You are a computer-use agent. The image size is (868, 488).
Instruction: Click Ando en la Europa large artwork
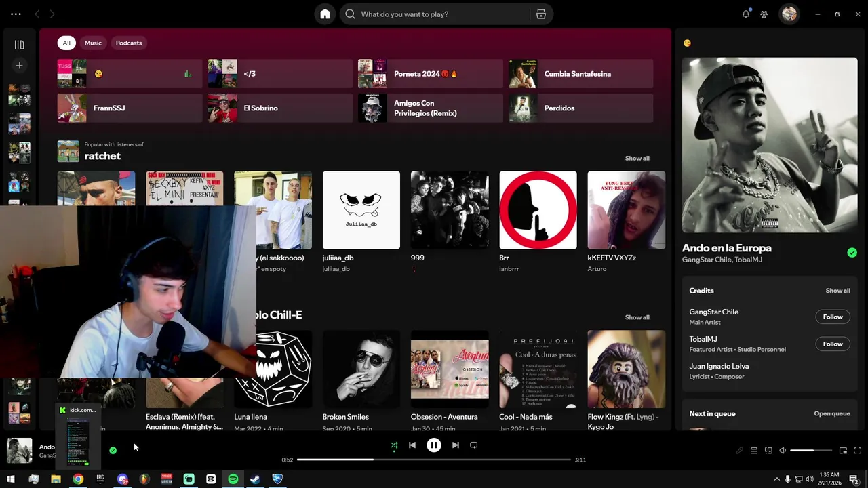(x=770, y=145)
